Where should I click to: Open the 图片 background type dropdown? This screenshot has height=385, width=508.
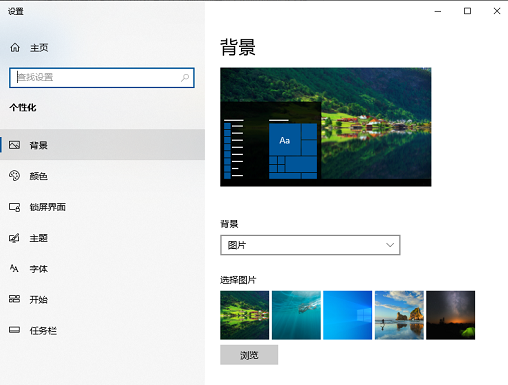pos(310,245)
